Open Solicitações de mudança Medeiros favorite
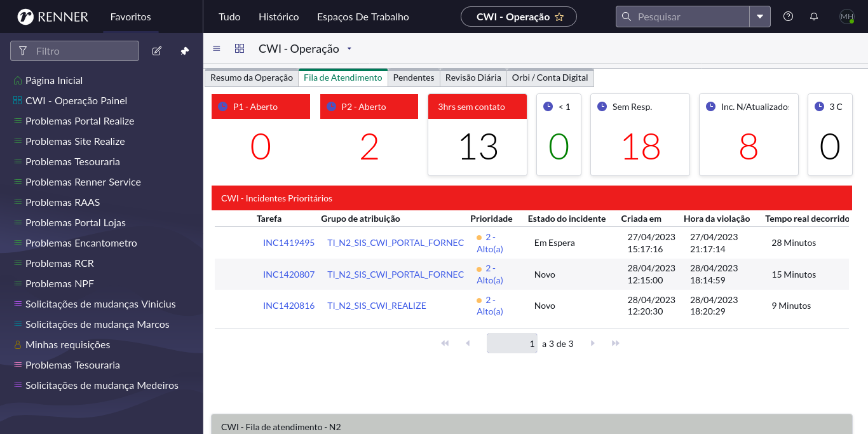The height and width of the screenshot is (434, 868). [102, 386]
